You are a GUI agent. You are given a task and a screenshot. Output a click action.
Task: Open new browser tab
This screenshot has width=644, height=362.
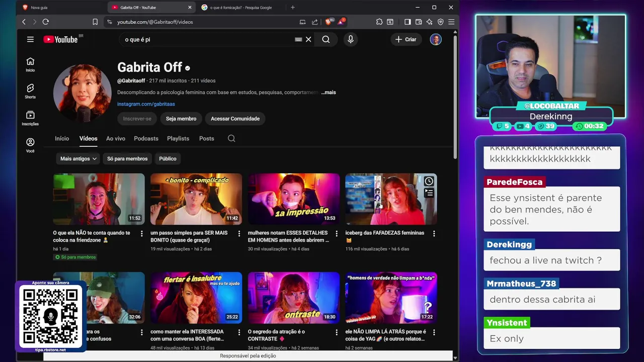coord(293,8)
